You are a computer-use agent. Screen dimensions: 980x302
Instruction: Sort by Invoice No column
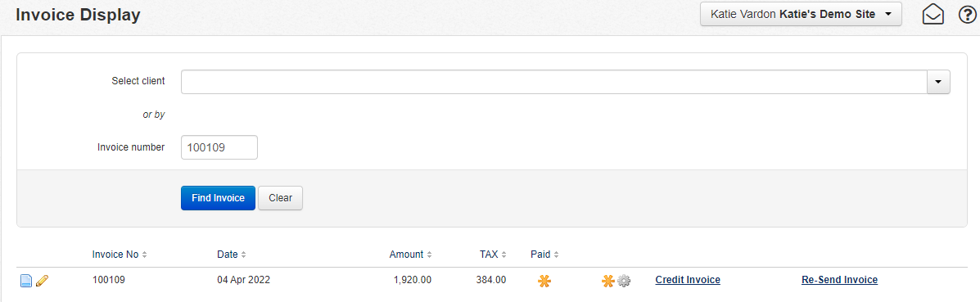tap(120, 255)
